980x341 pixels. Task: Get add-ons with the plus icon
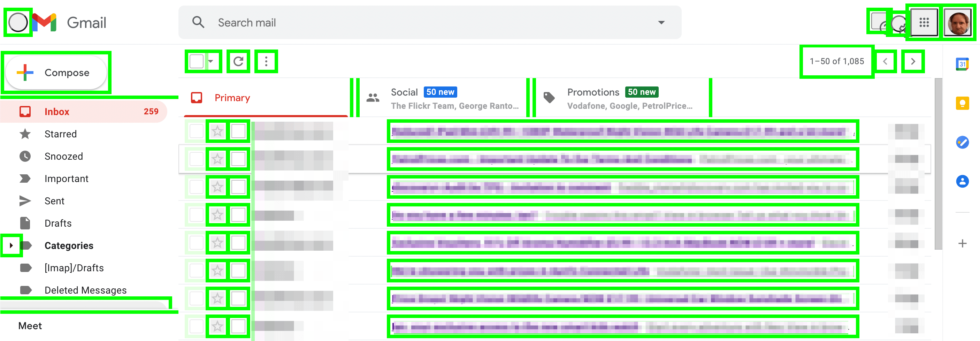point(962,244)
